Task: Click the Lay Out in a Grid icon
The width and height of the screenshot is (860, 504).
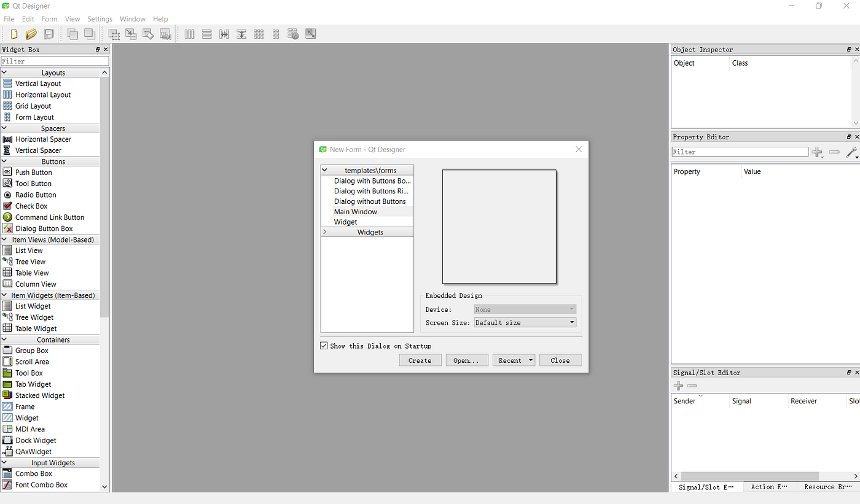Action: (259, 34)
